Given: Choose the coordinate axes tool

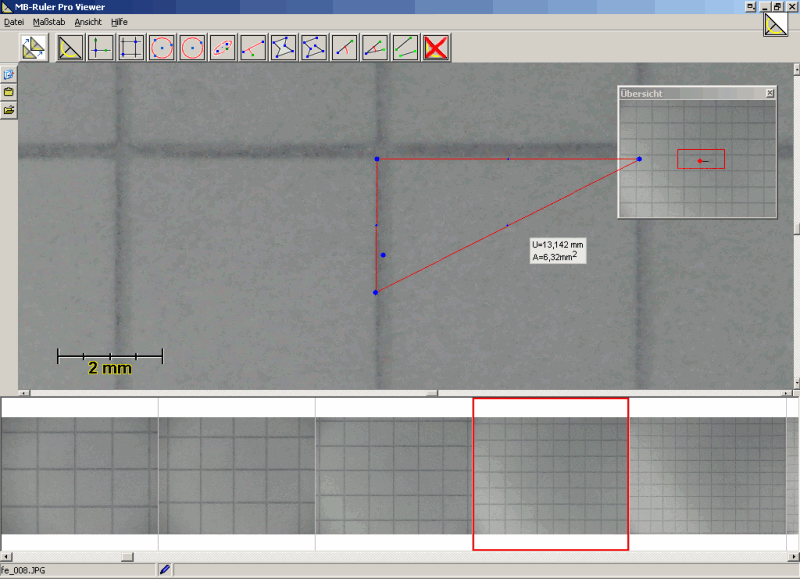Looking at the screenshot, I should (x=100, y=47).
